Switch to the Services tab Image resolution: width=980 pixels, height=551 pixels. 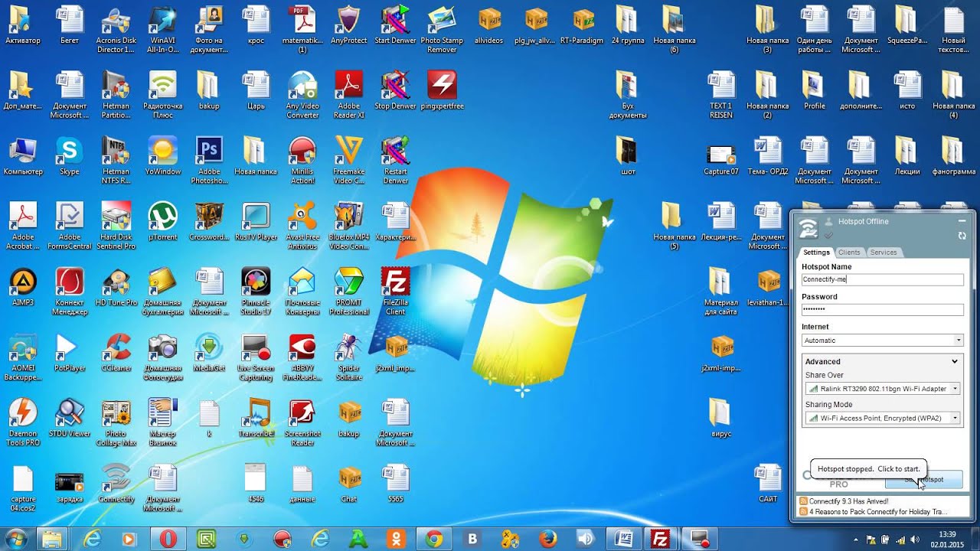pos(883,252)
